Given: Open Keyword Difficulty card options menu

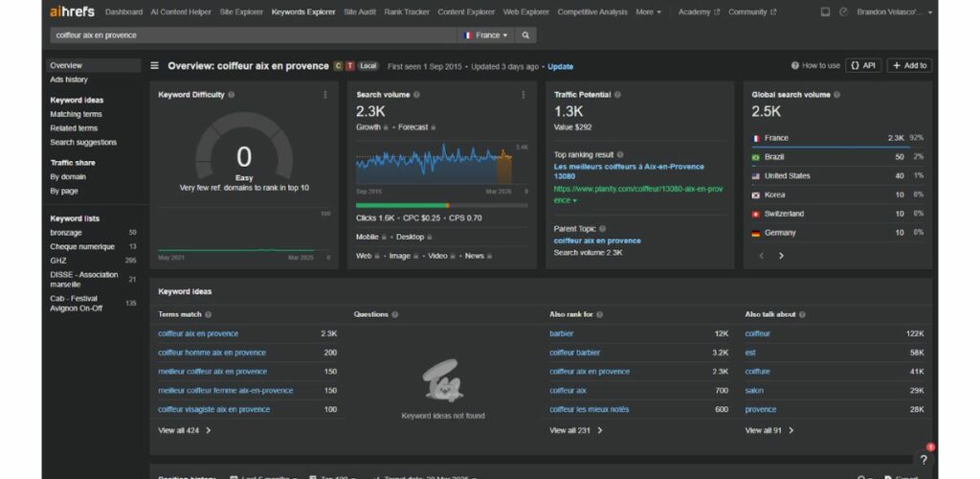Looking at the screenshot, I should (x=325, y=95).
